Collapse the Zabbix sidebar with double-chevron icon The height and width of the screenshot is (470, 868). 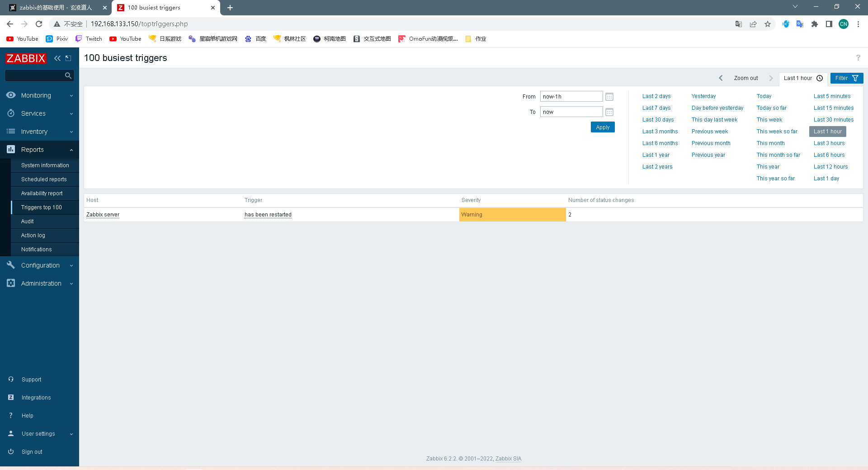(57, 58)
